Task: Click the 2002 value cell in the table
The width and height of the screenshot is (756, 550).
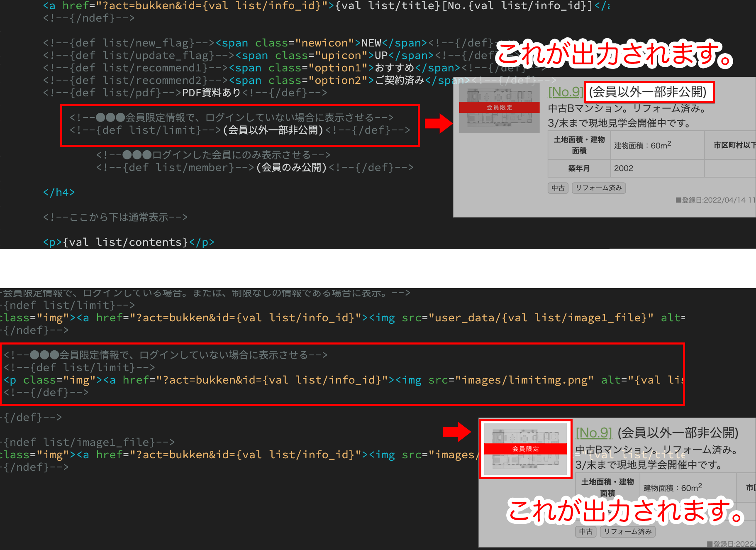Action: [x=623, y=169]
